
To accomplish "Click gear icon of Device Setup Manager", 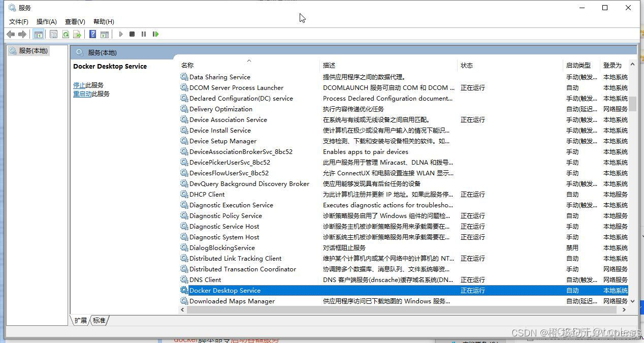I will click(184, 141).
